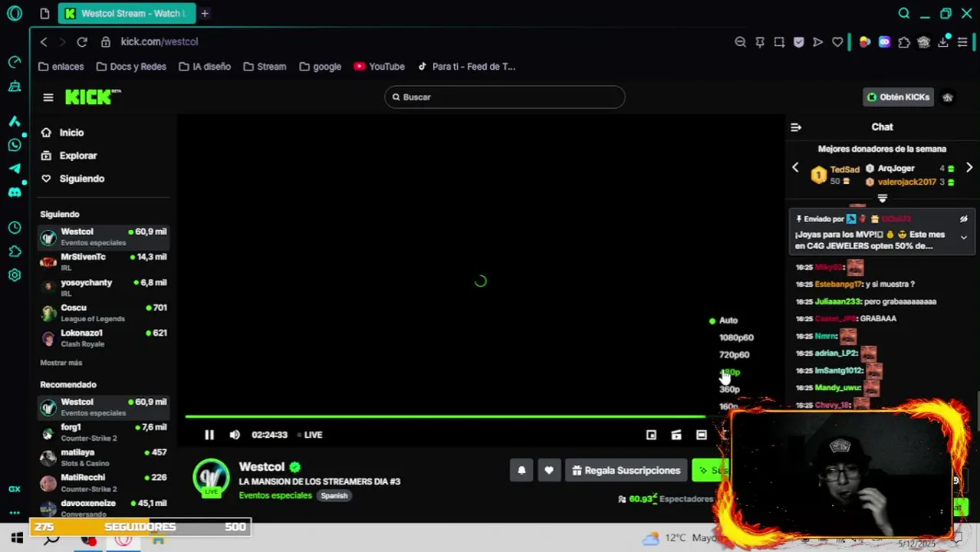Open the tab islands page icon
The height and width of the screenshot is (552, 980).
point(44,14)
